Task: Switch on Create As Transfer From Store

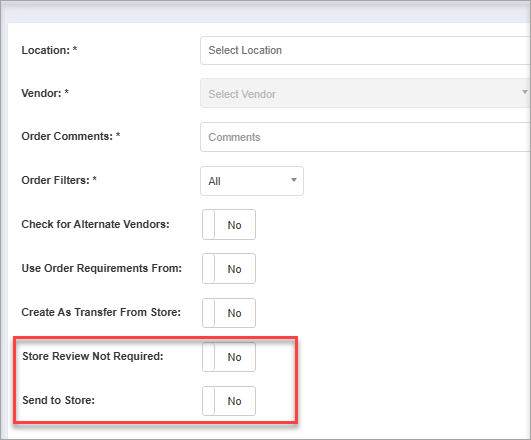Action: pyautogui.click(x=229, y=313)
